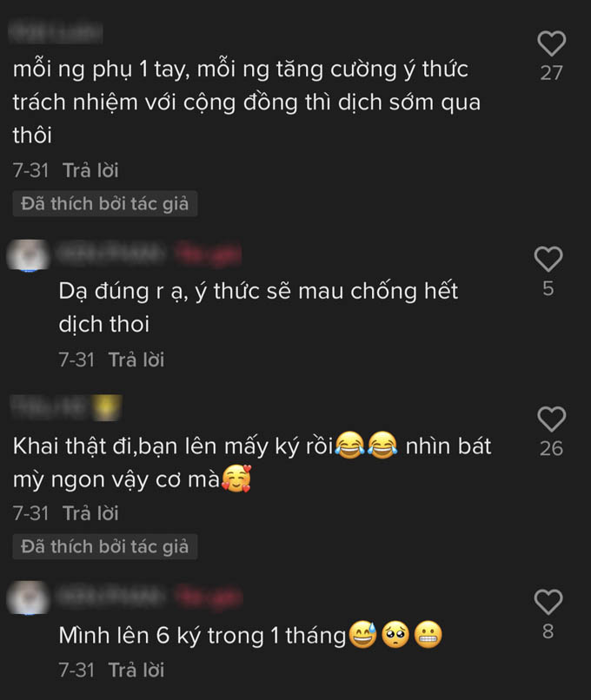Screen dimensions: 591x700
Task: Tap 'Trả lời' under 'Mình lên 6 ký' reply
Action: pos(136,670)
